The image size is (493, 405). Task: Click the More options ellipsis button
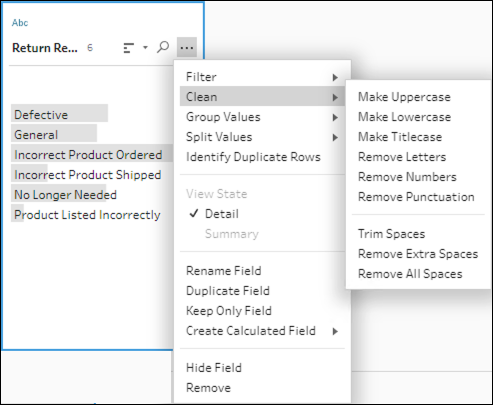click(x=187, y=48)
